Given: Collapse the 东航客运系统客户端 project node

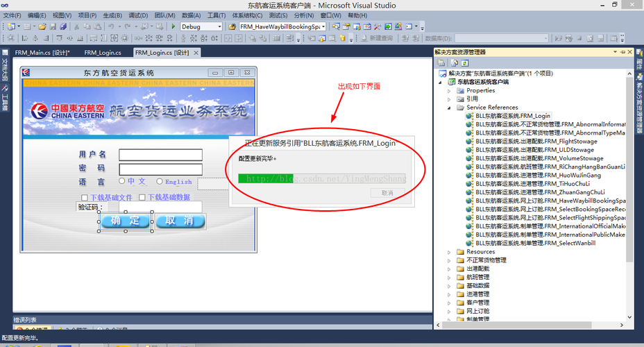Looking at the screenshot, I should [440, 82].
